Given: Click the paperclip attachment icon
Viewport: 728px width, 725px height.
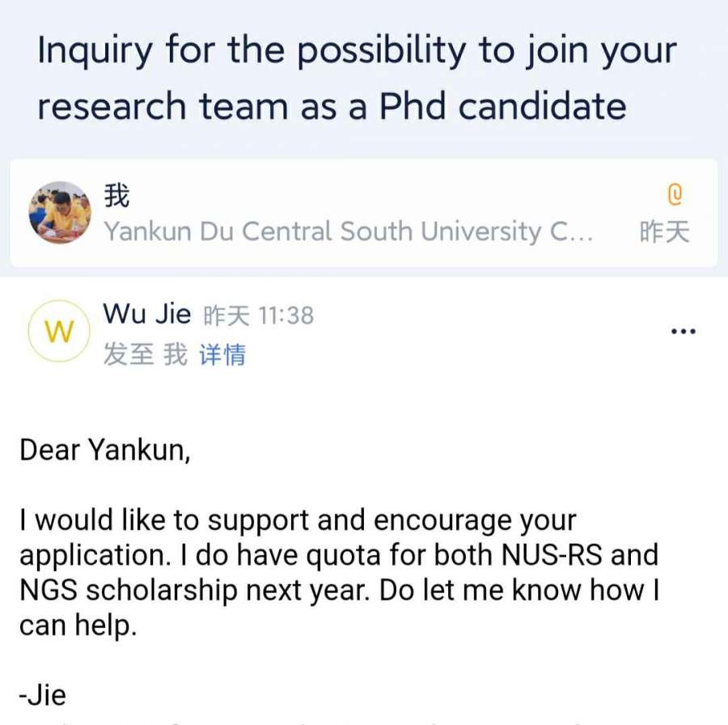Looking at the screenshot, I should coord(675,194).
